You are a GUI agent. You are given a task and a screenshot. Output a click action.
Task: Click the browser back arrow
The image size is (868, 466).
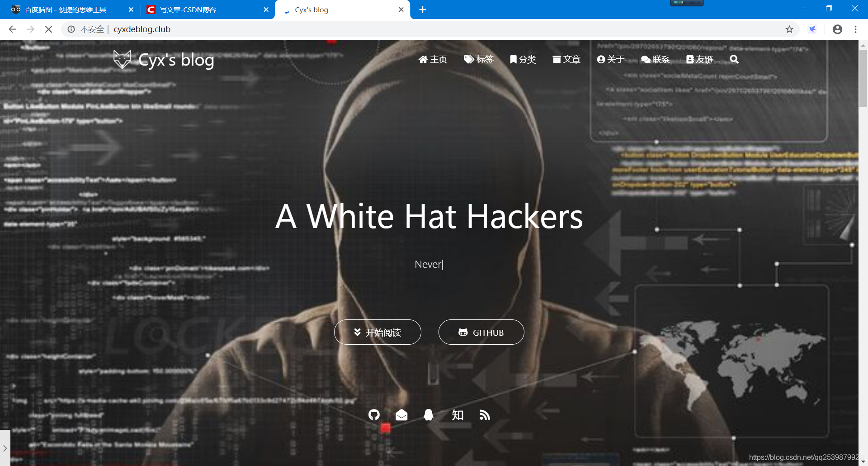coord(12,29)
